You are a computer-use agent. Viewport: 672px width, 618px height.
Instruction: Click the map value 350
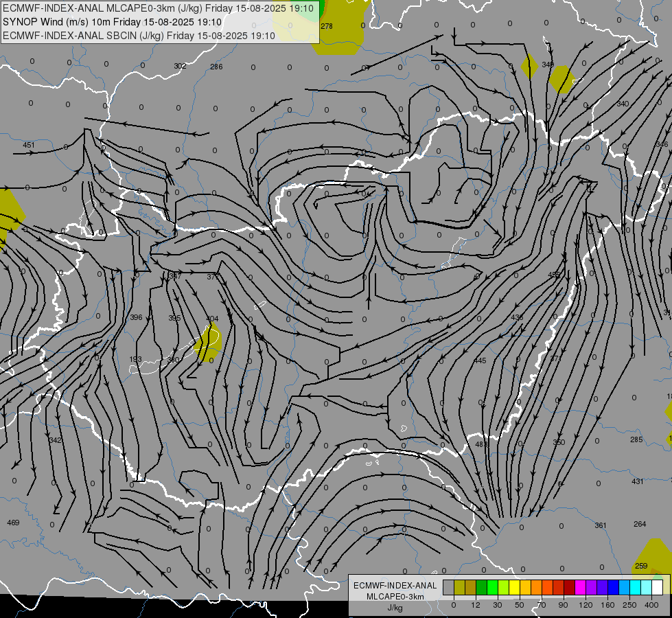pyautogui.click(x=559, y=442)
